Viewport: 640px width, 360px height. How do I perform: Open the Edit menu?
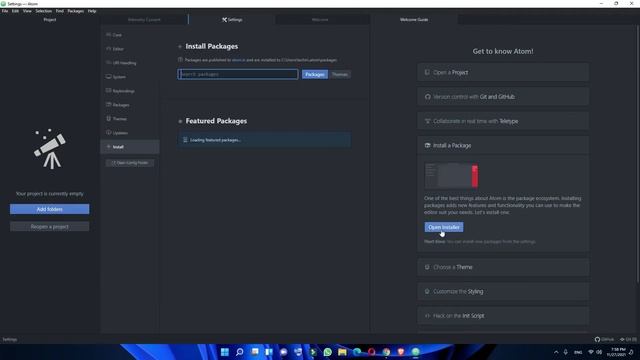tap(16, 11)
